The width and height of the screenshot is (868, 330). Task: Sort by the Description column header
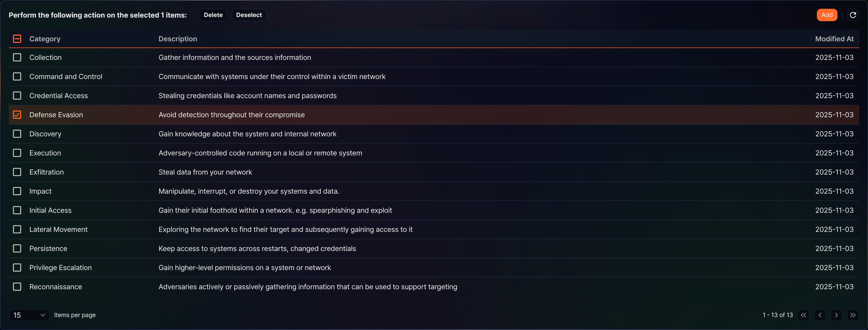coord(177,39)
